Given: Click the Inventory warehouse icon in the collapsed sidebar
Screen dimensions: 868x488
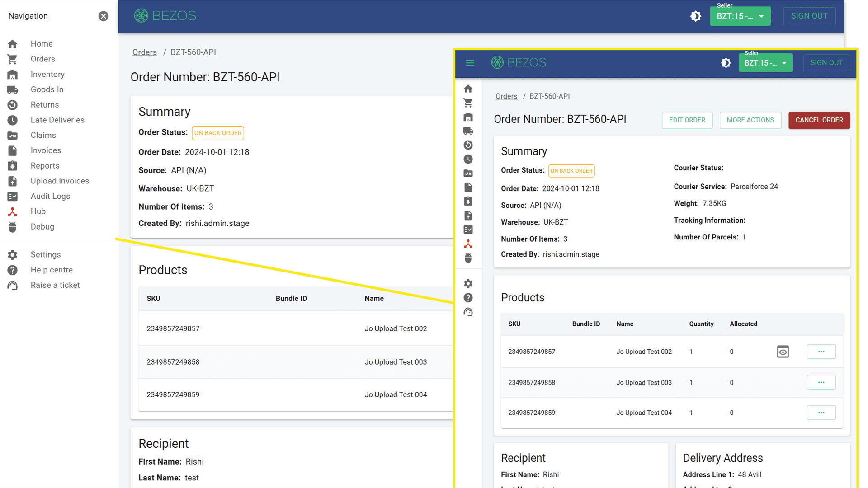Looking at the screenshot, I should tap(468, 117).
